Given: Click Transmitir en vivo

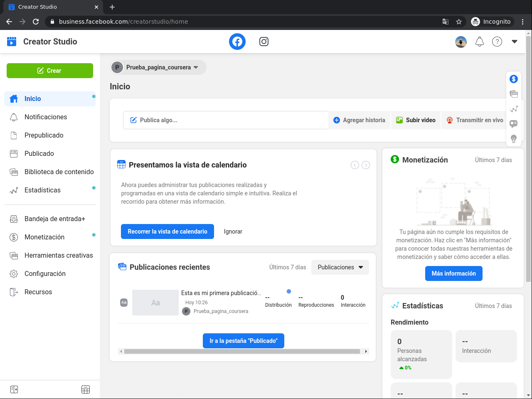Looking at the screenshot, I should [475, 120].
